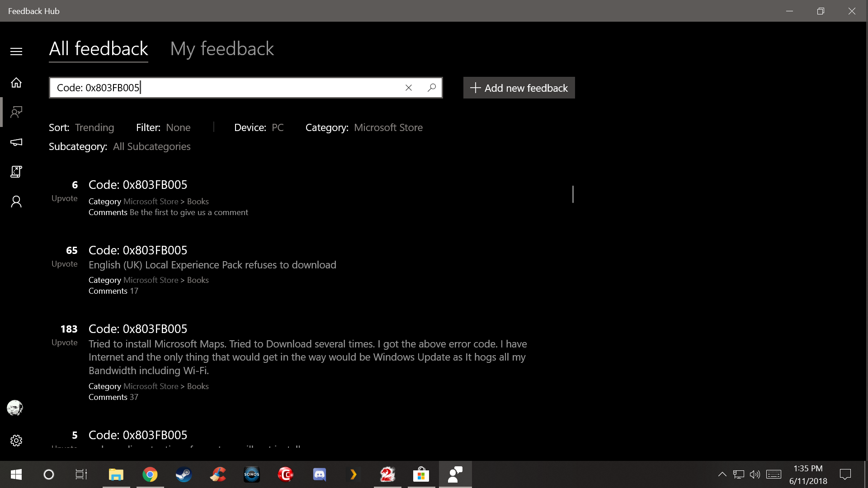Open Windows Start menu

pos(16,474)
